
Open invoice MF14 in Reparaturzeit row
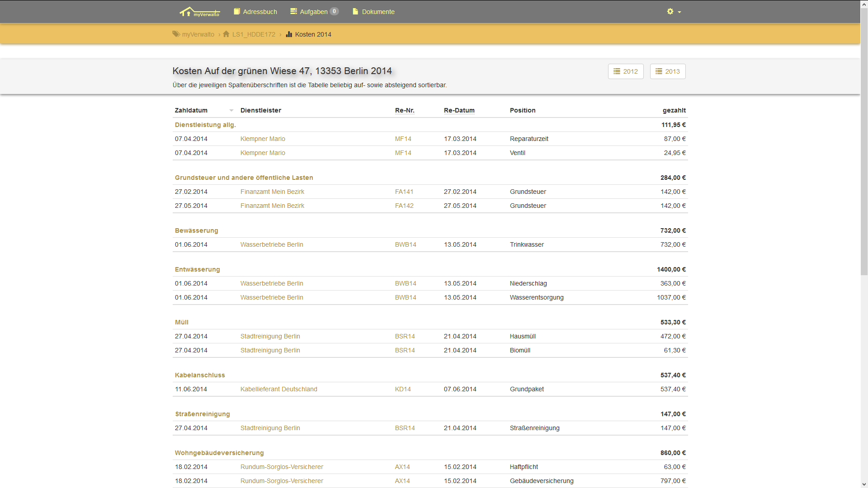point(403,139)
